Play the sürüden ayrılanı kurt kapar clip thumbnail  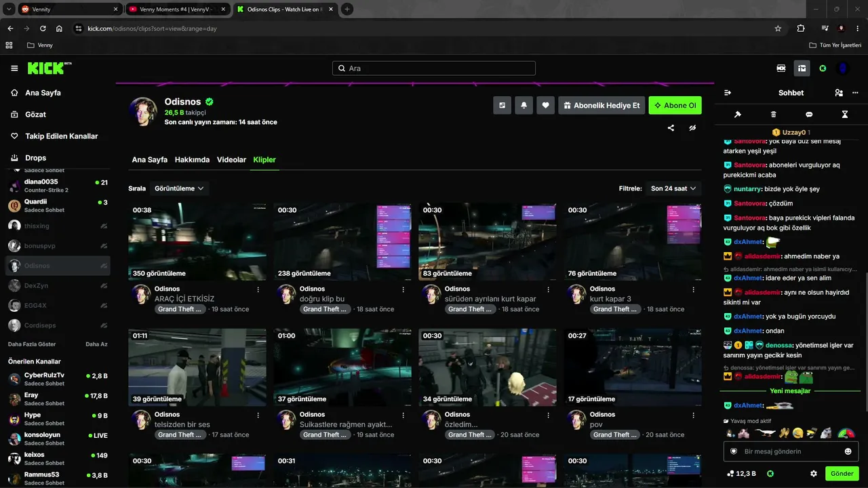(x=488, y=242)
